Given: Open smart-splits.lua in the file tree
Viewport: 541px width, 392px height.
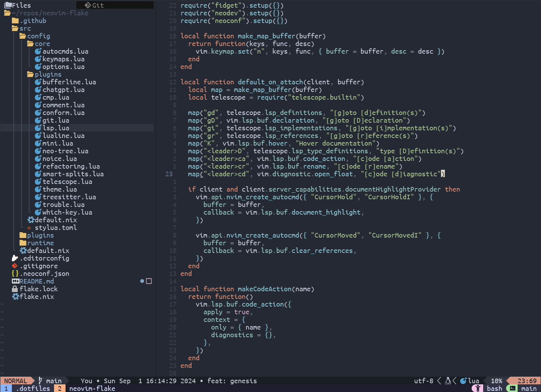Looking at the screenshot, I should pyautogui.click(x=73, y=174).
